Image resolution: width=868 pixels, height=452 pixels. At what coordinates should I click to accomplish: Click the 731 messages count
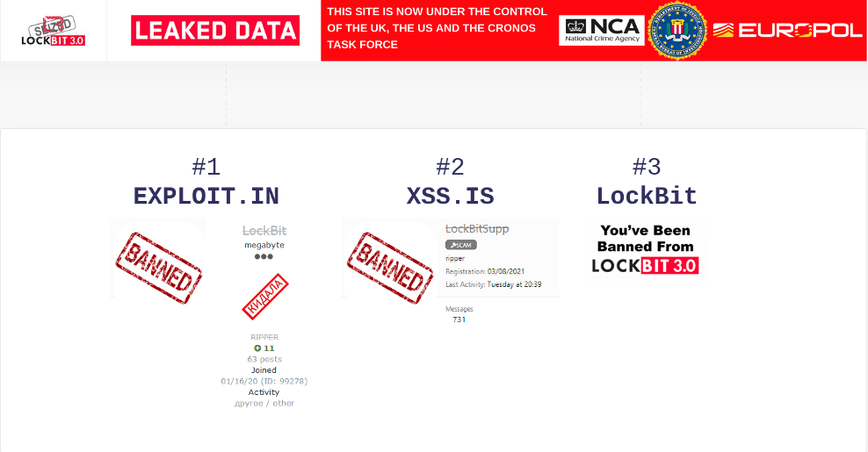(459, 319)
